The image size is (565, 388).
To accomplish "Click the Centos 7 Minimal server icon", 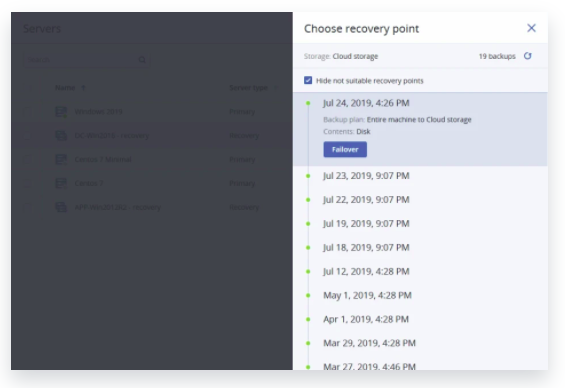I will 61,159.
